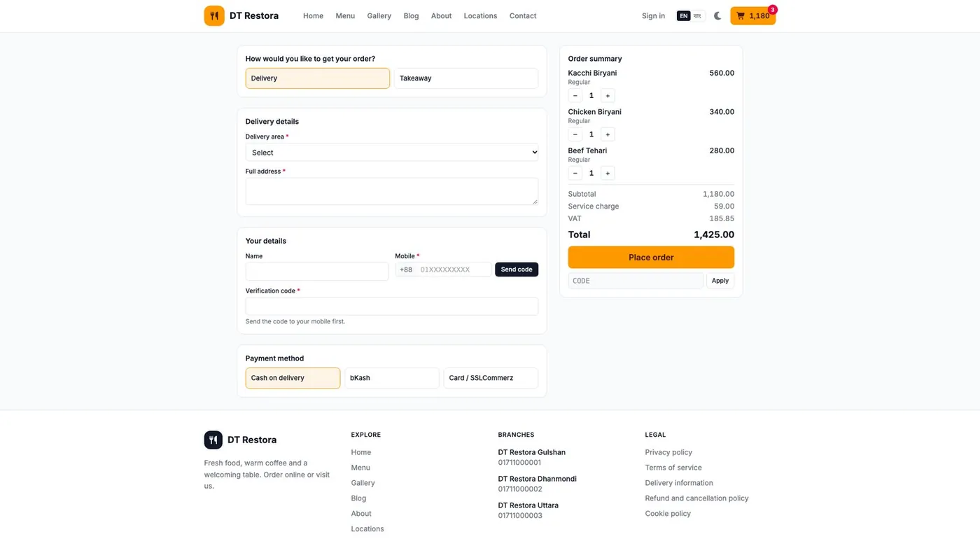Select the Delivery order option
Screen dimensions: 980x539
point(318,78)
